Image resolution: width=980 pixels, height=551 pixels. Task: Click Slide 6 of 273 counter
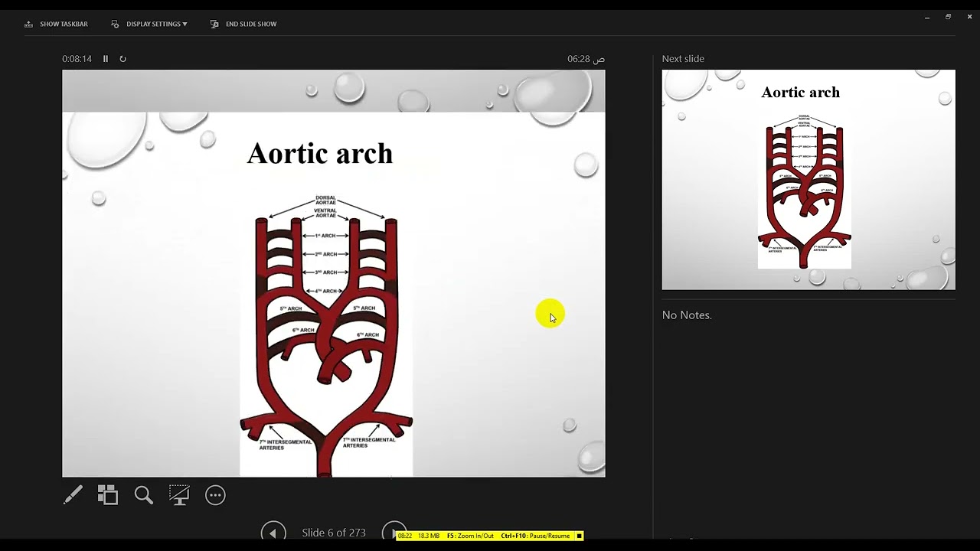[334, 533]
